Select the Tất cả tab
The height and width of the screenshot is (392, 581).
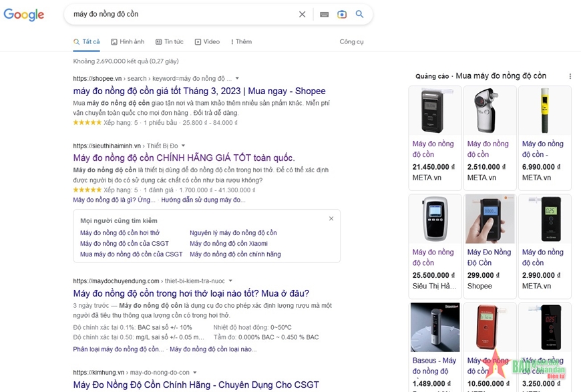pyautogui.click(x=87, y=42)
